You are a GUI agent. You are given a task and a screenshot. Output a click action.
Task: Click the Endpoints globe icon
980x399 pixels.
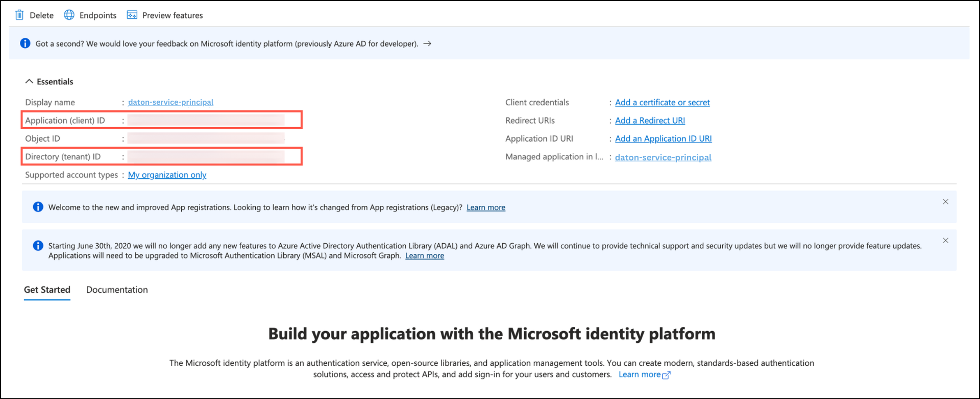tap(69, 15)
